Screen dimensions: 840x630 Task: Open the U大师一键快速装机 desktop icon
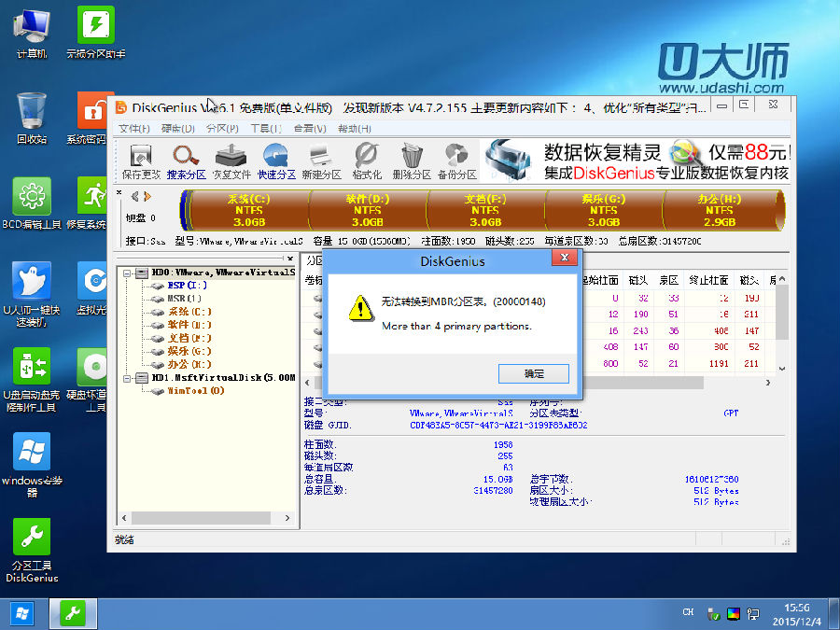pos(32,294)
